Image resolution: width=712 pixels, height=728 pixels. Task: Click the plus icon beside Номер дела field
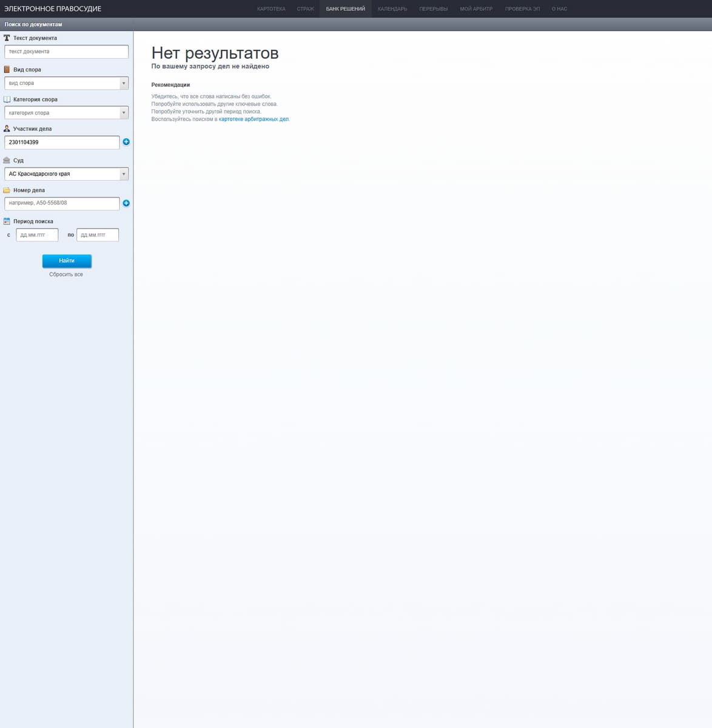pos(126,203)
